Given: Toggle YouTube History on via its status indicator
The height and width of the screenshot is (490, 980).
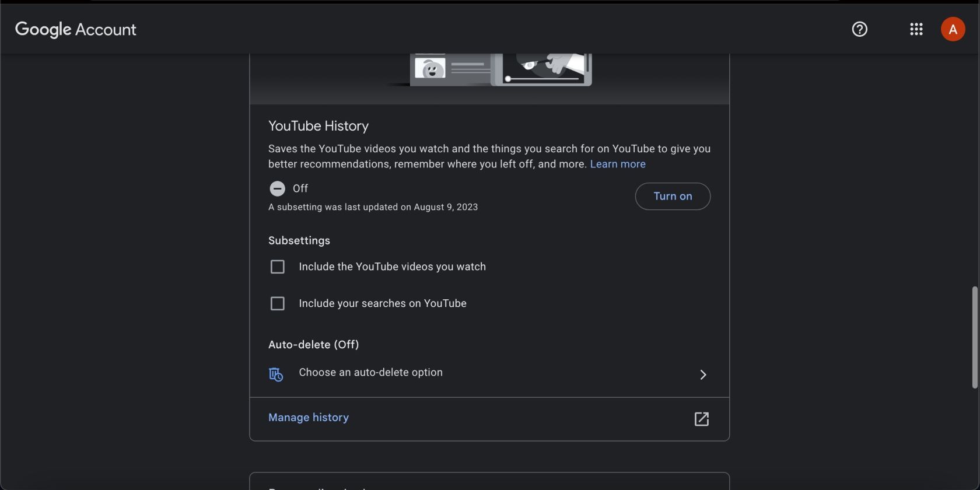Looking at the screenshot, I should [x=278, y=188].
